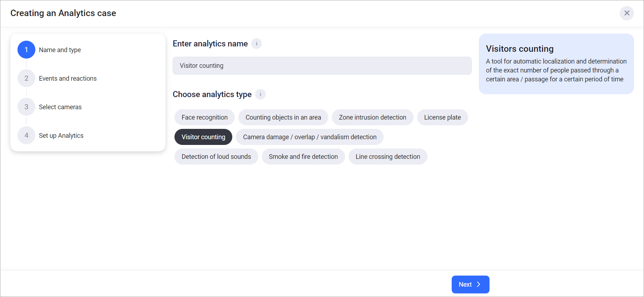644x297 pixels.
Task: Pick the License plate analytics chip
Action: 442,117
